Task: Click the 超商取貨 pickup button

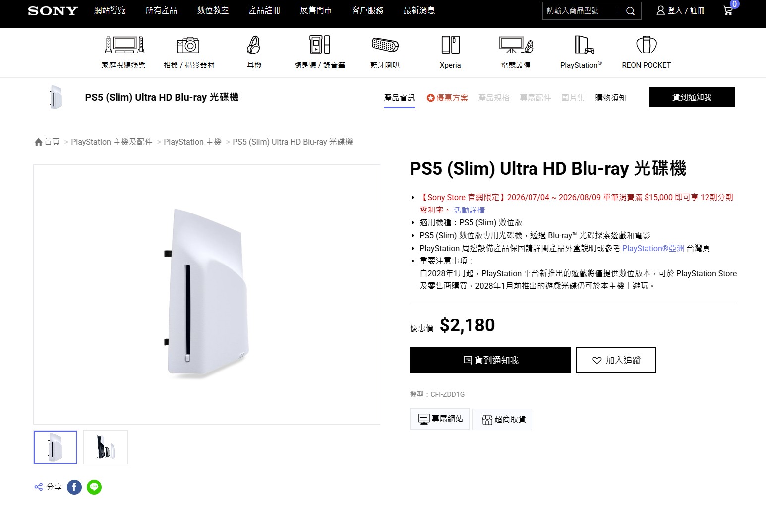Action: (502, 420)
